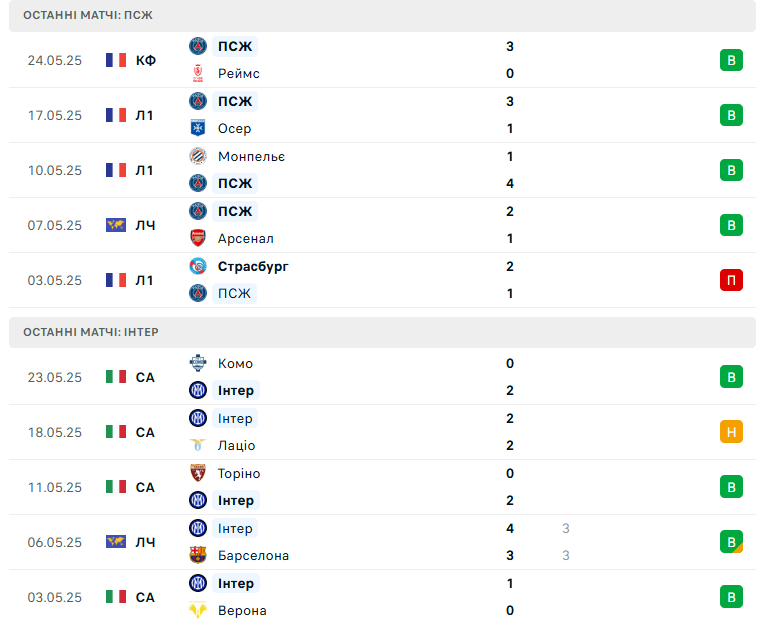Open the Страсбург team link
Screen dimensions: 768x626
pos(253,266)
